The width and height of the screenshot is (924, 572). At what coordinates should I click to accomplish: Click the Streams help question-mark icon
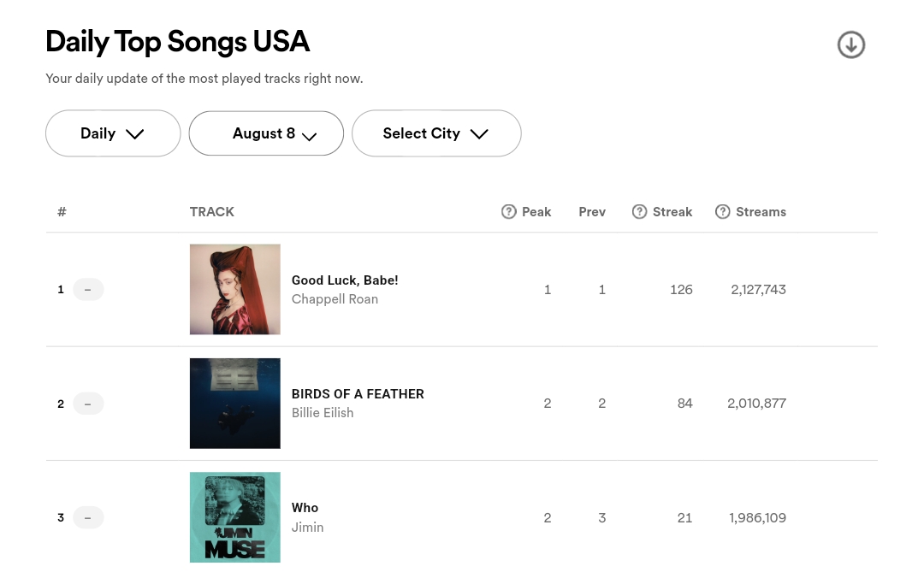click(x=722, y=211)
